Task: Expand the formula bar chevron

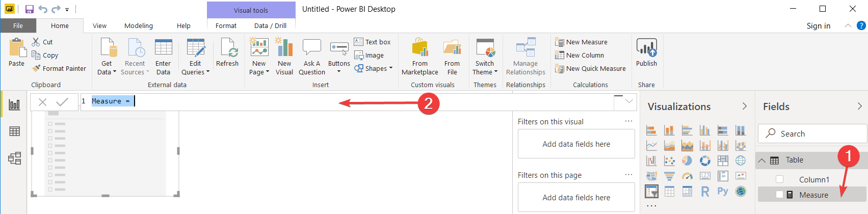Action: tap(629, 101)
